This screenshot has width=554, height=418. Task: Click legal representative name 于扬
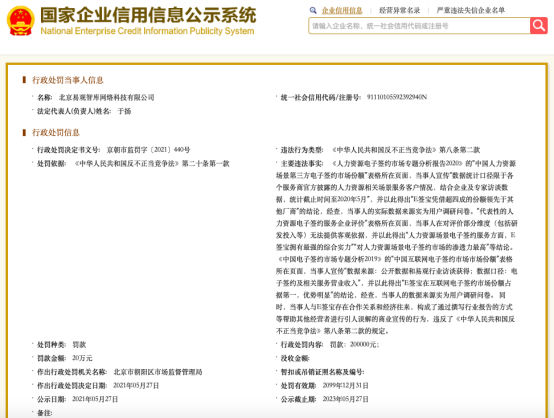tap(124, 111)
